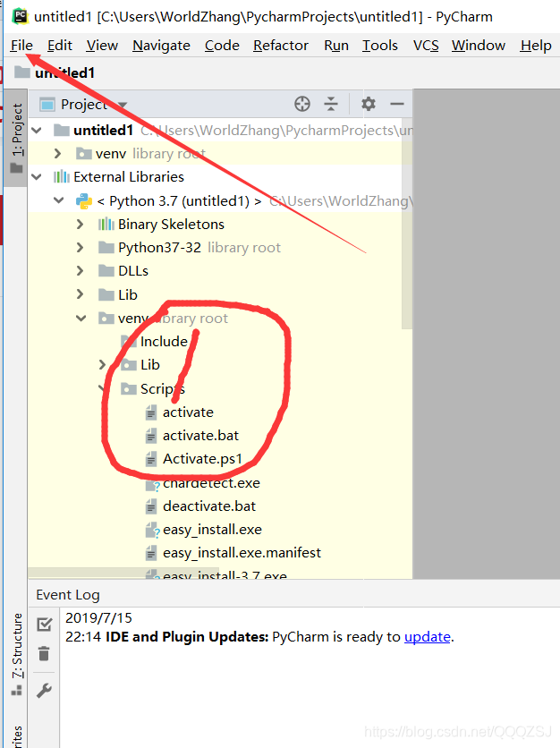Open Project panel settings gear
This screenshot has width=560, height=748.
click(369, 104)
